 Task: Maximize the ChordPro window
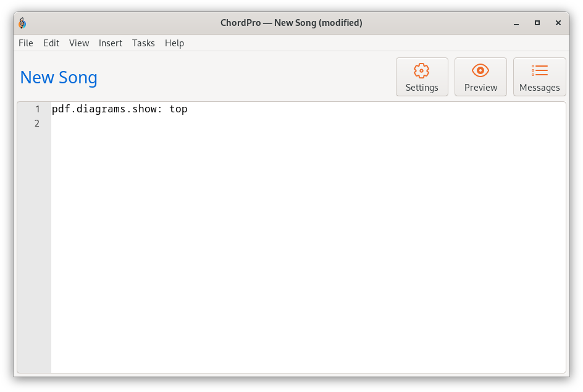click(x=537, y=23)
